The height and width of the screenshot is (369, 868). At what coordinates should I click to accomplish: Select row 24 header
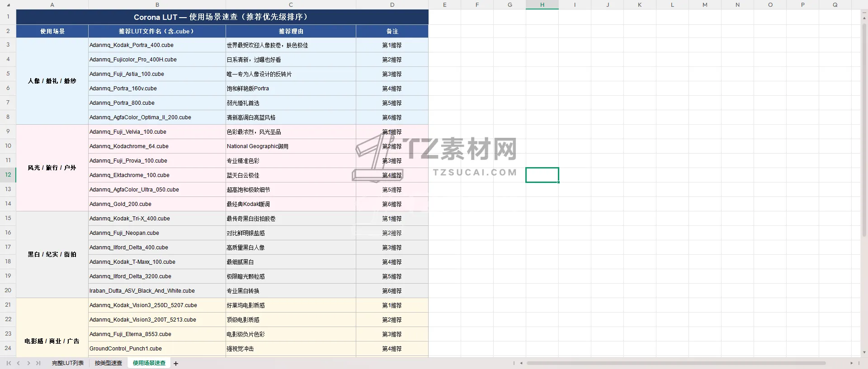click(8, 348)
